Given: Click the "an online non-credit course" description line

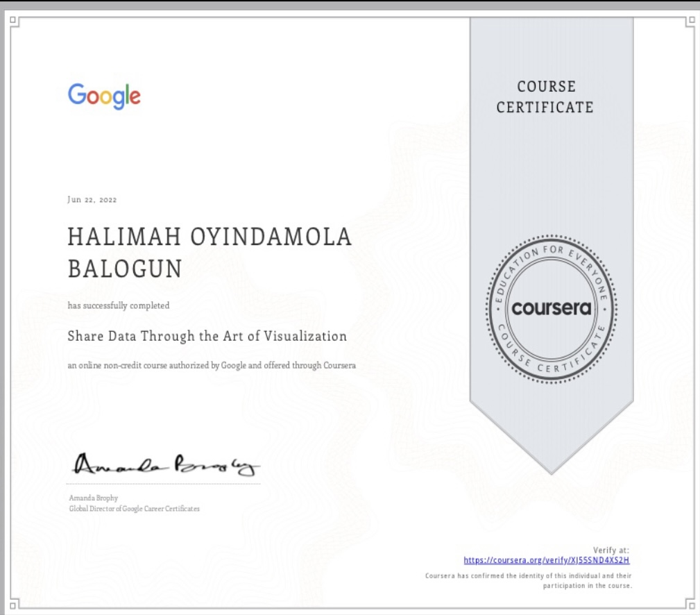Looking at the screenshot, I should click(x=212, y=365).
